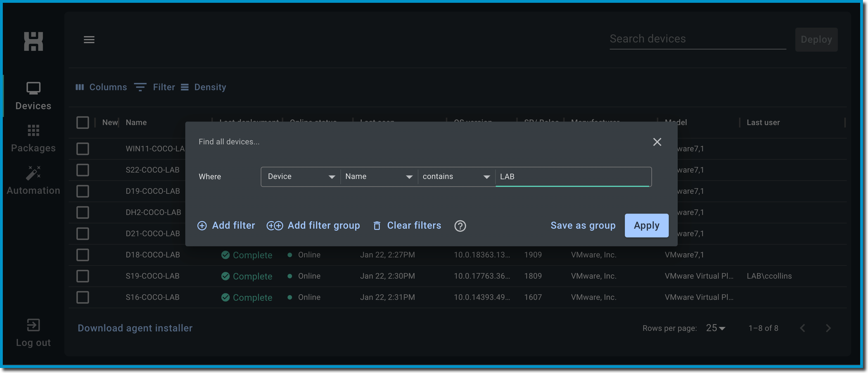Click the 1–8 of 8 pagination text
This screenshot has width=868, height=373.
(x=763, y=328)
